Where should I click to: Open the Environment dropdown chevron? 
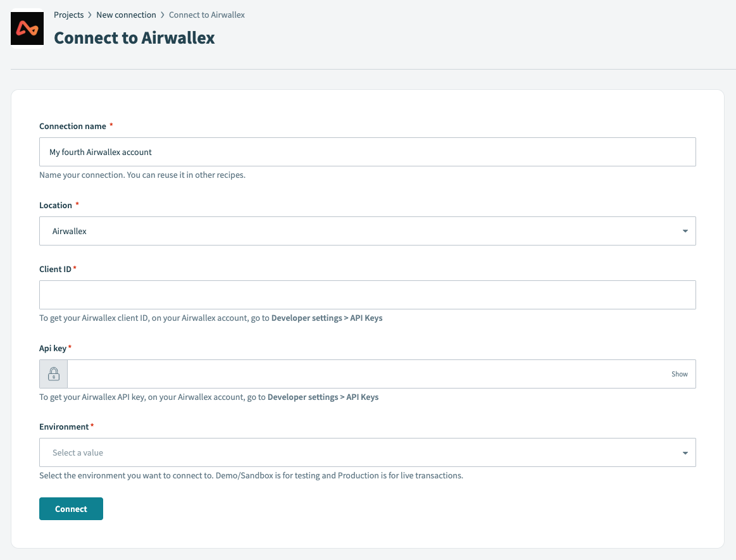684,452
